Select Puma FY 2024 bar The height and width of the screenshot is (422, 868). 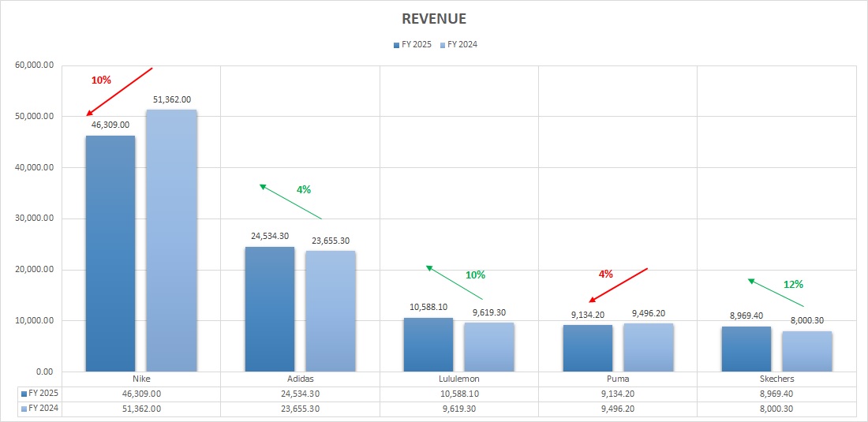click(649, 347)
